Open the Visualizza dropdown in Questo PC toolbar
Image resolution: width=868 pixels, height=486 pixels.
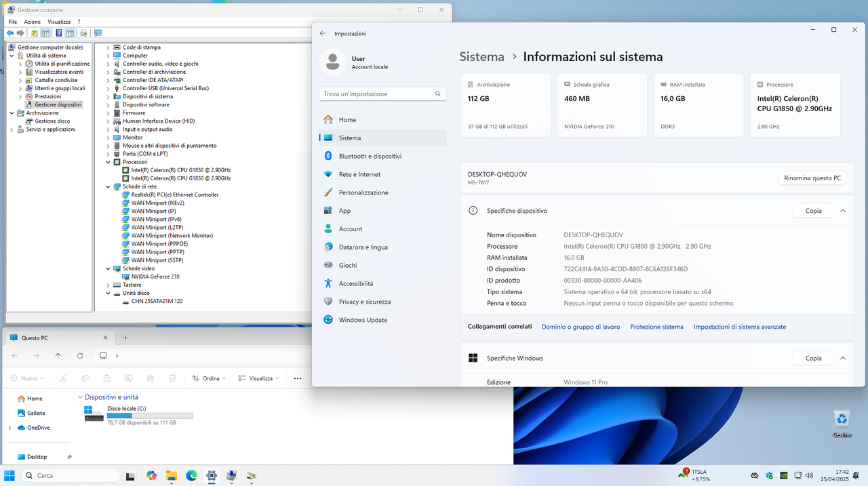click(258, 378)
